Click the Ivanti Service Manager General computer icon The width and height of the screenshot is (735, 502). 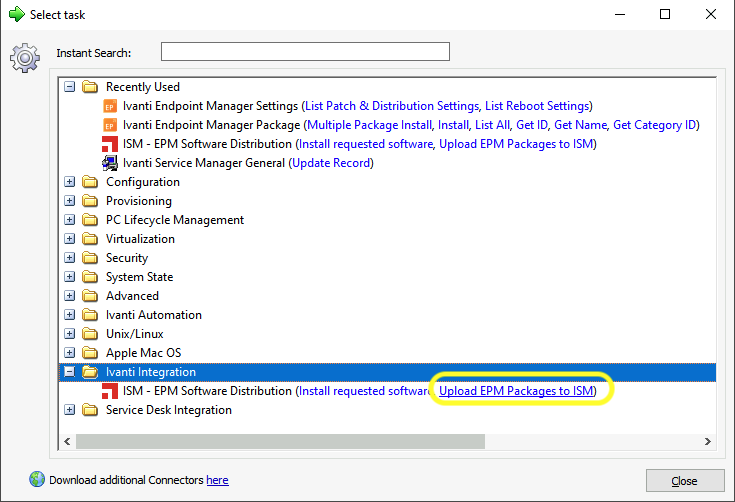110,163
